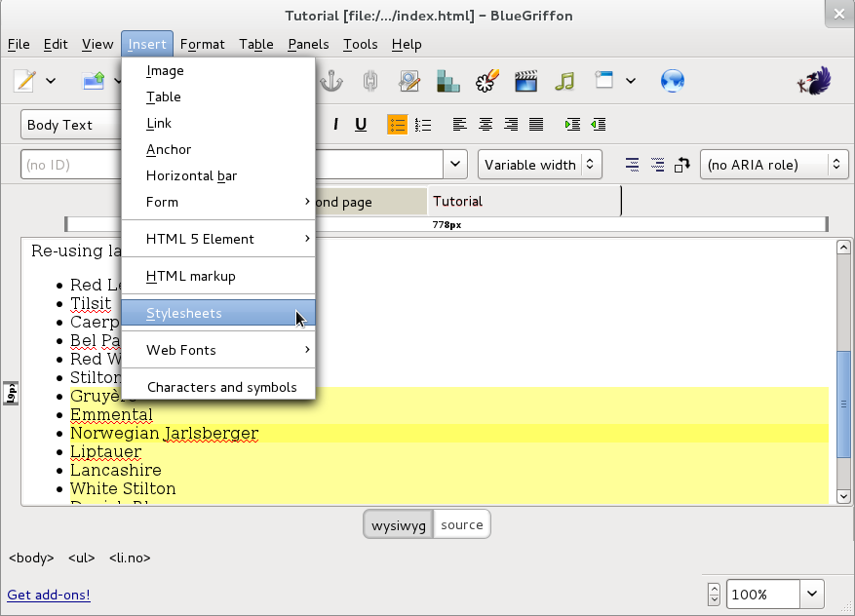This screenshot has height=616, width=855.
Task: Open the globe browser preview icon
Action: pyautogui.click(x=673, y=82)
